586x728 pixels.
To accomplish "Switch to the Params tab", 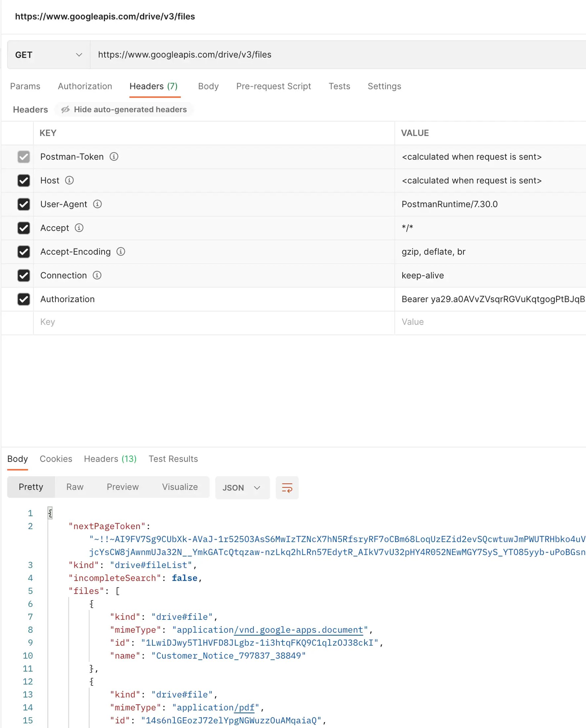I will pos(25,86).
